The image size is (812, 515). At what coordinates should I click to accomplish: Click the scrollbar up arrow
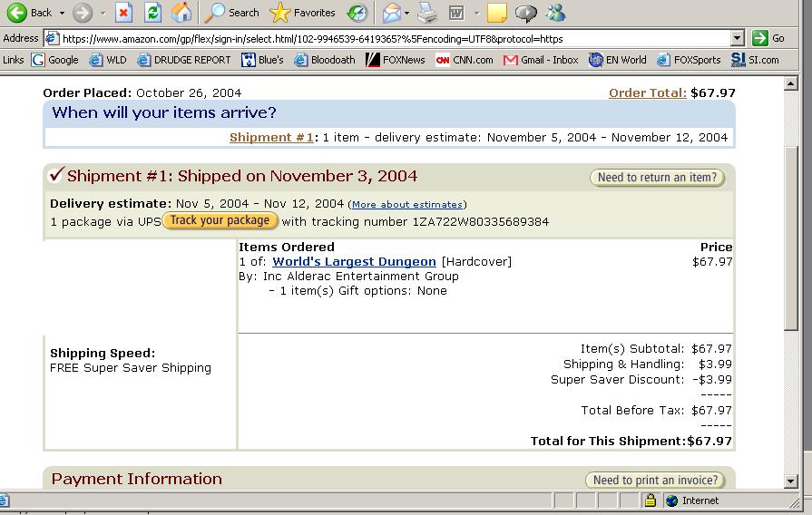791,83
